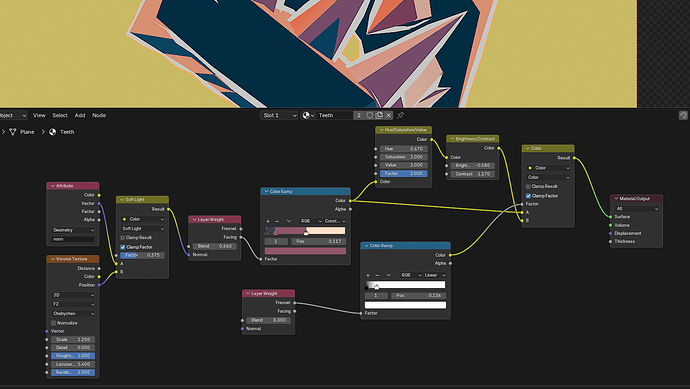Remove a stop on the pink Color Ramp
This screenshot has width=690, height=389.
[x=277, y=221]
